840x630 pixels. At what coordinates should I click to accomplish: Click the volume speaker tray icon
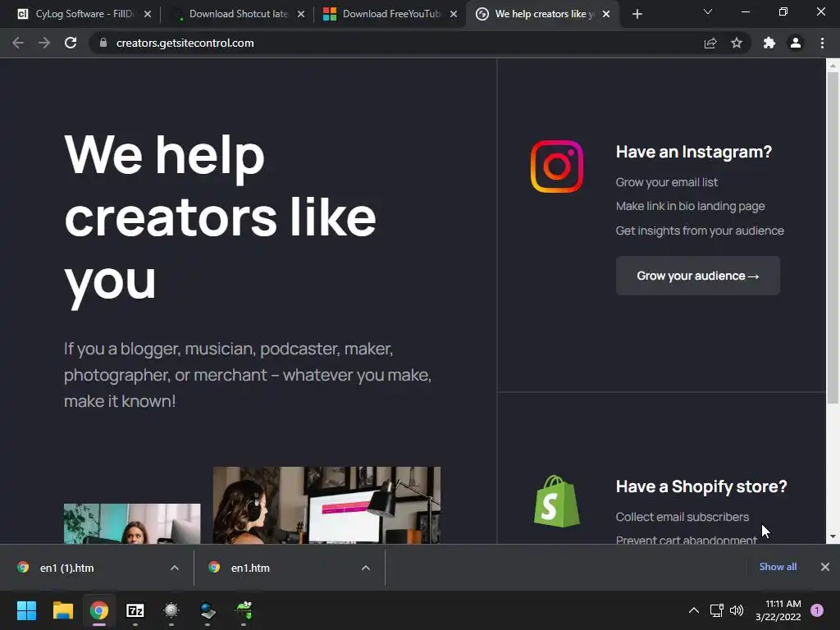click(x=737, y=610)
